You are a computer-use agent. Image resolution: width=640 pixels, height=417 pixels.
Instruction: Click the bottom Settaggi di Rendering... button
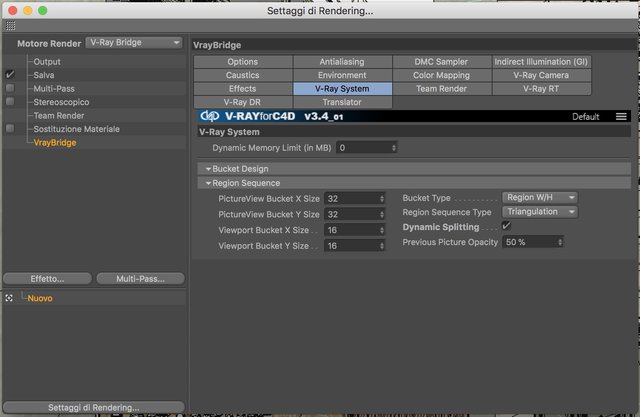93,407
